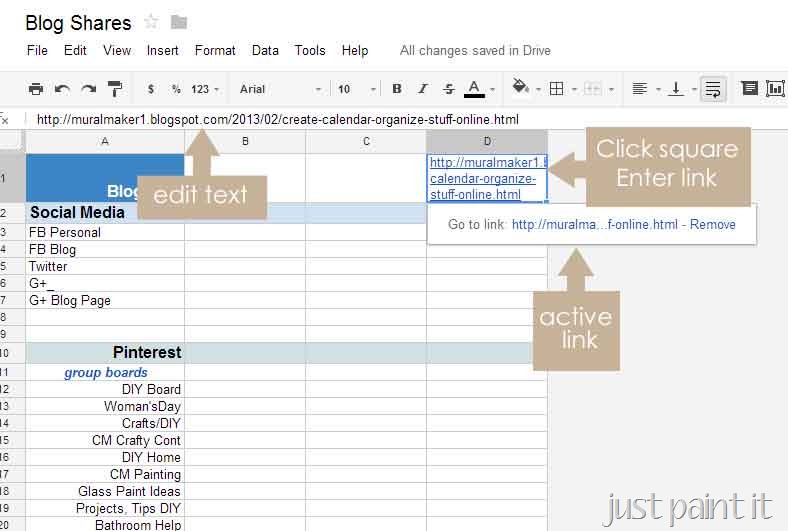Select cell D1 containing the hyperlink

[x=487, y=178]
